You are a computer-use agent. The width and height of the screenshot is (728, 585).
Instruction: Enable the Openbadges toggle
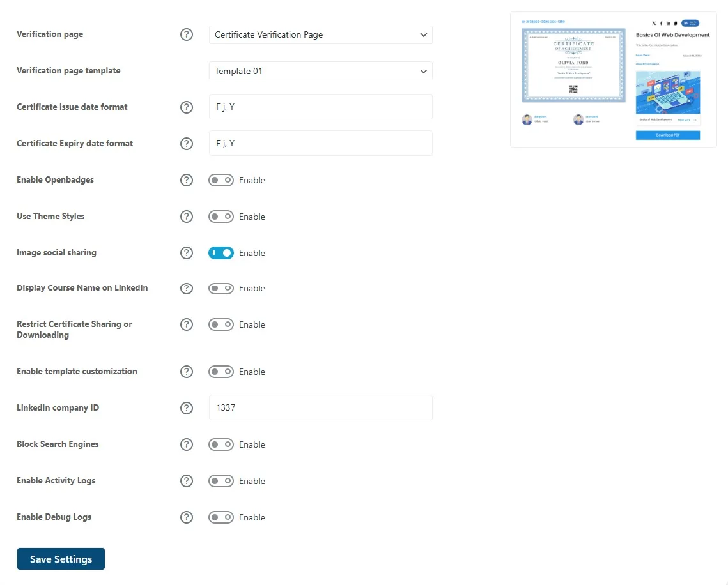coord(221,180)
